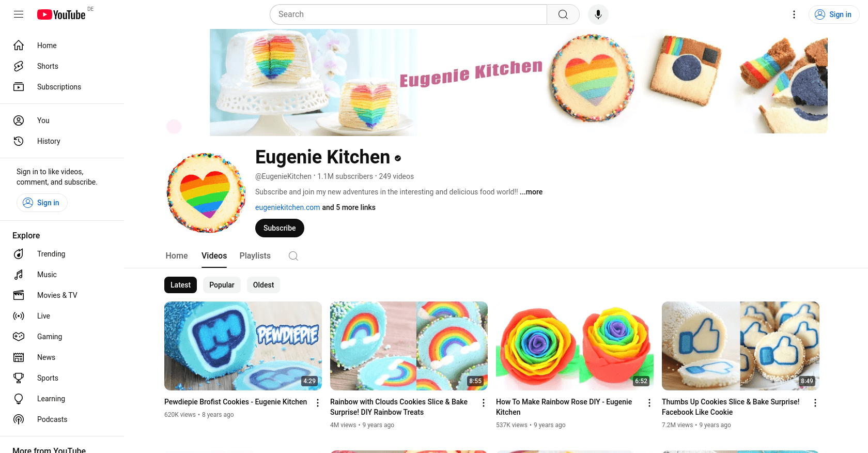Subscribe to Eugenie Kitchen channel
Viewport: 868px width, 453px height.
coord(280,228)
